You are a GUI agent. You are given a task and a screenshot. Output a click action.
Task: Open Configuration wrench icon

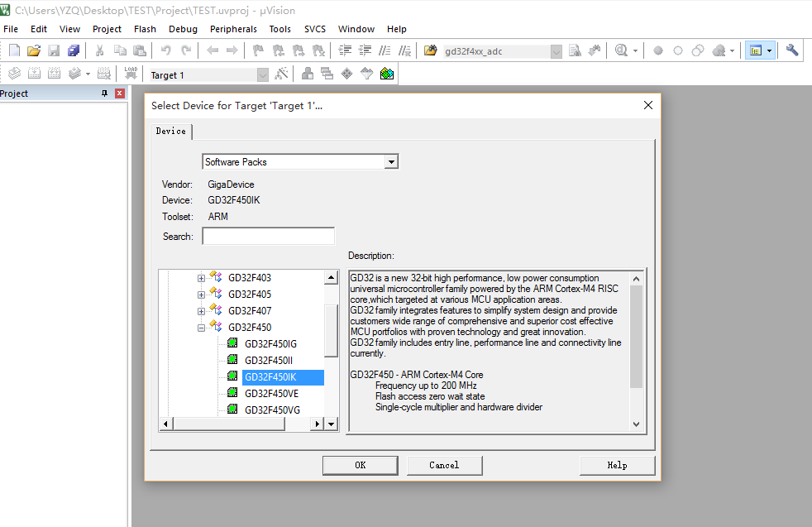point(792,50)
